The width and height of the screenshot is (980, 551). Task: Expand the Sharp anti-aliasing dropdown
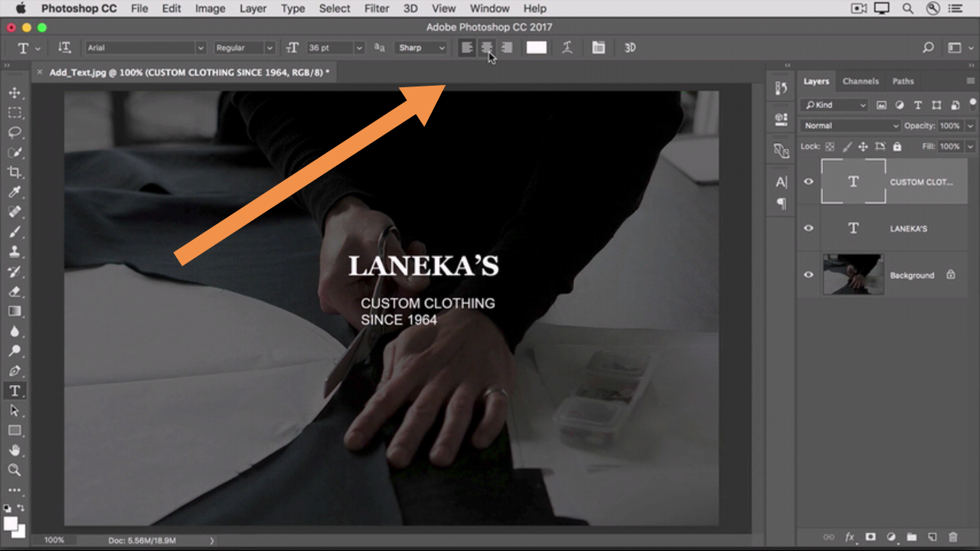coord(421,47)
